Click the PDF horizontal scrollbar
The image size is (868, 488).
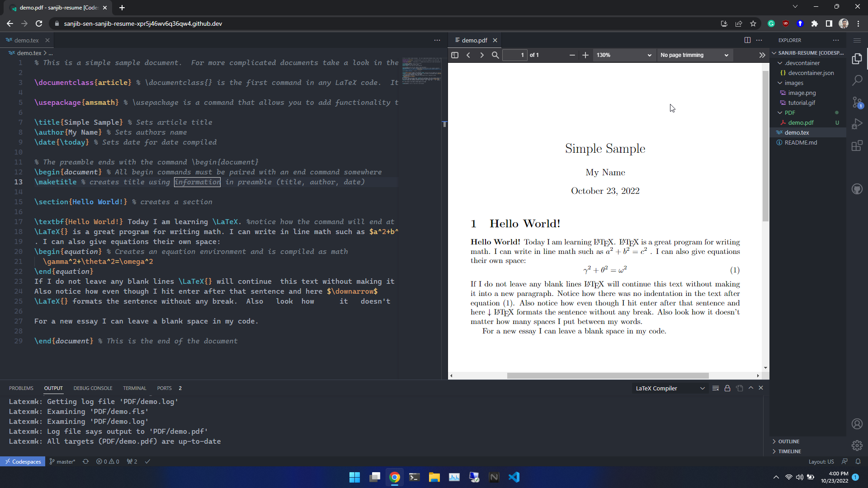click(x=607, y=375)
